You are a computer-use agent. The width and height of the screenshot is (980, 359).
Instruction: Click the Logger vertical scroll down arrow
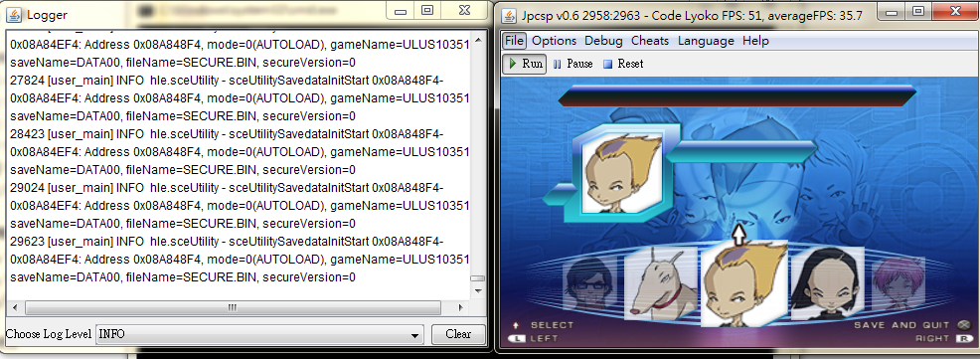pos(478,290)
